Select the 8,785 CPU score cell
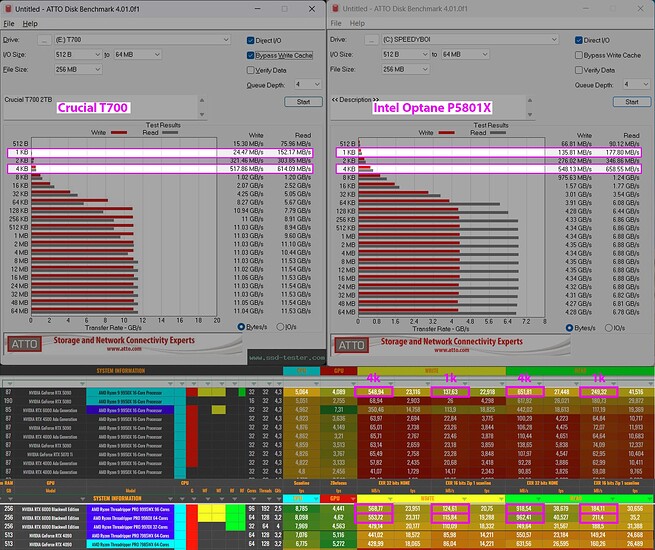 302,509
